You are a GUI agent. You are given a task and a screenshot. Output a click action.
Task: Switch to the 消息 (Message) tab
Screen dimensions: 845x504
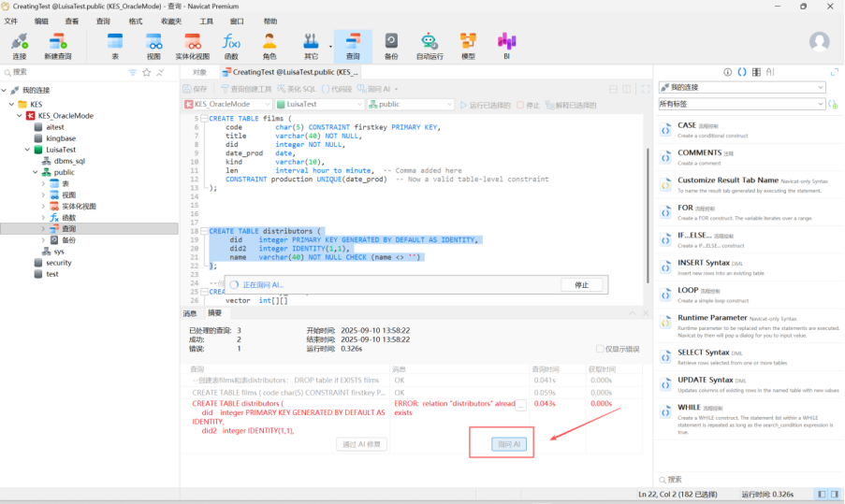coord(190,313)
